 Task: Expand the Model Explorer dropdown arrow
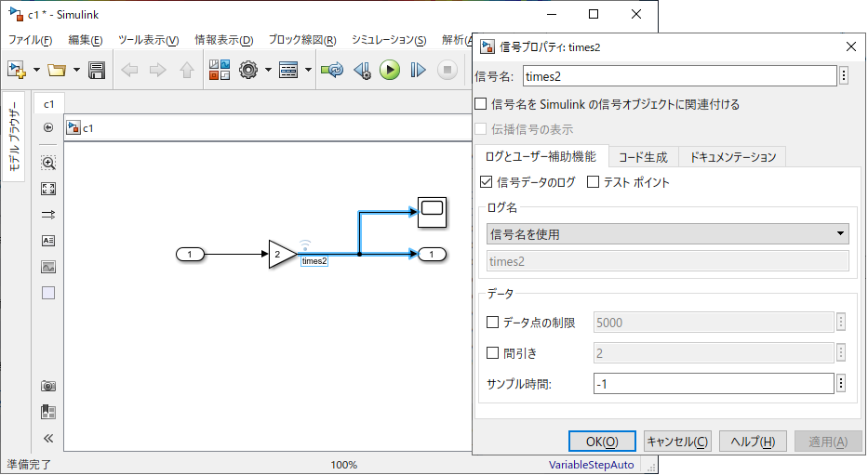coord(308,70)
